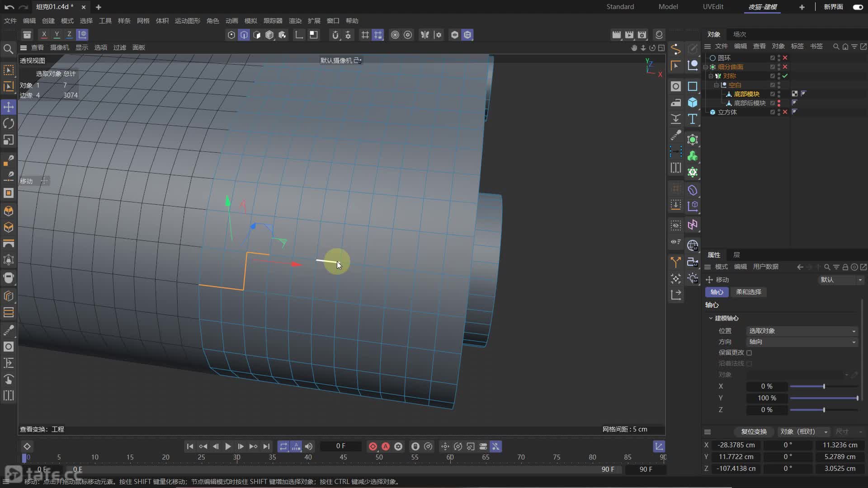868x488 pixels.
Task: Click the Cube primitive icon
Action: click(x=693, y=103)
